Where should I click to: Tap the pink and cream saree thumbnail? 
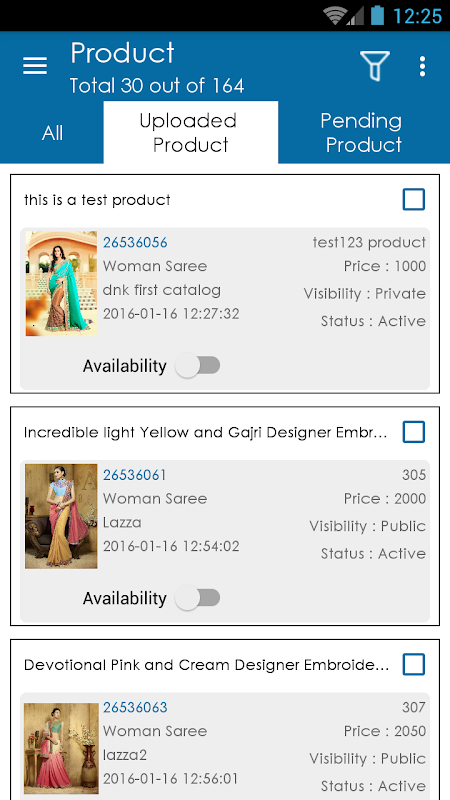click(x=61, y=746)
